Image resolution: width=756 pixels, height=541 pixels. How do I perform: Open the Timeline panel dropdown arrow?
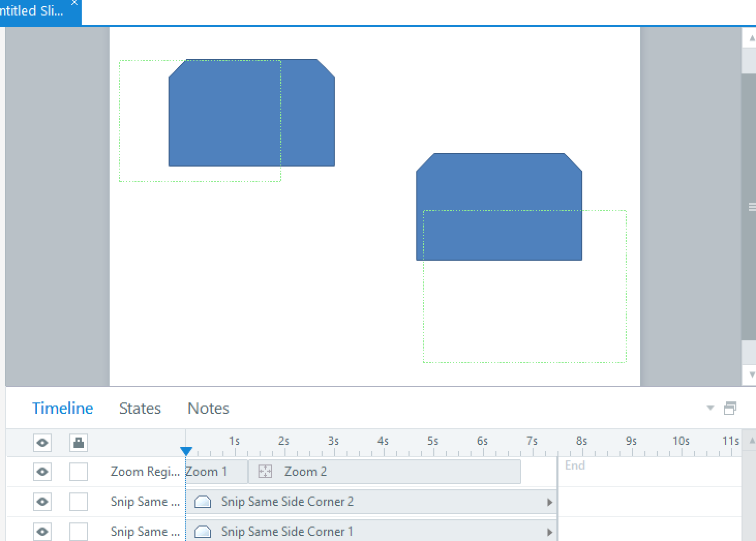point(709,408)
